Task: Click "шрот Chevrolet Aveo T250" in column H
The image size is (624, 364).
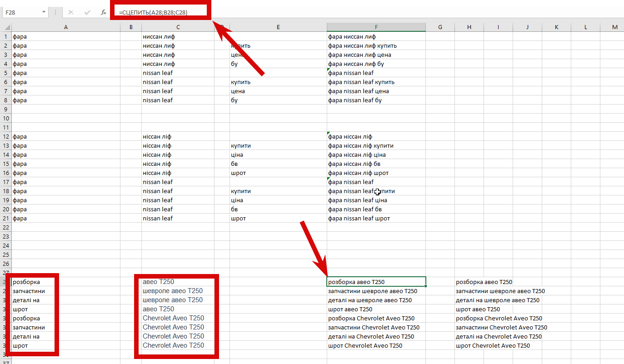Action: click(x=493, y=345)
